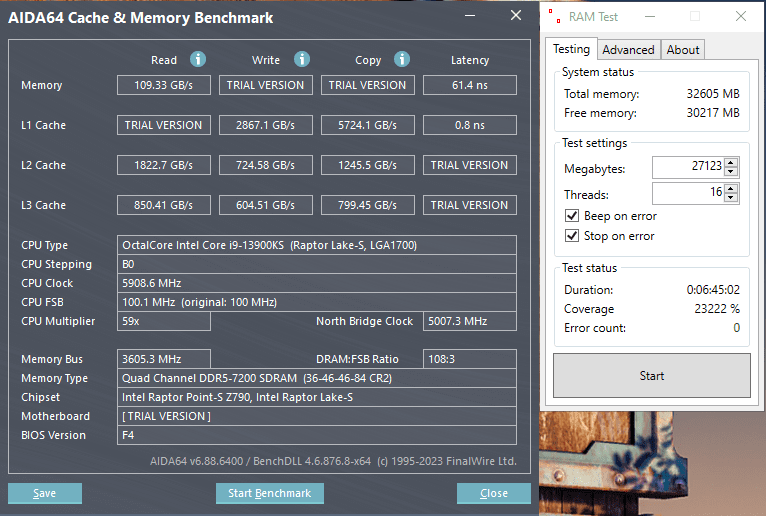This screenshot has height=516, width=766.
Task: Click BIOS Version value F4
Action: [x=317, y=435]
